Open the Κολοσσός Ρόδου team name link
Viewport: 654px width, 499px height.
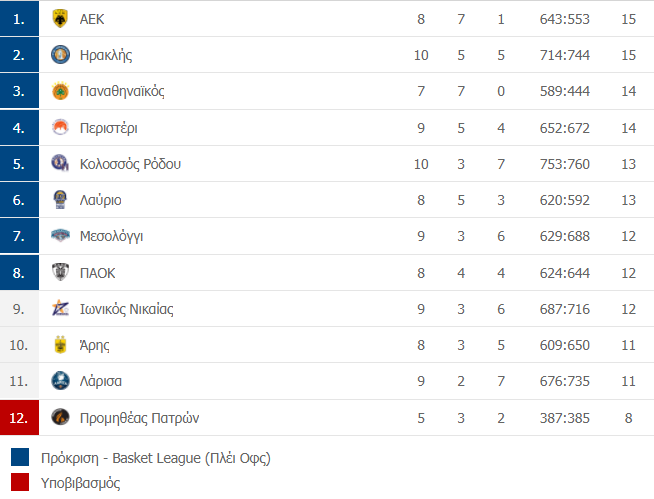tap(130, 164)
